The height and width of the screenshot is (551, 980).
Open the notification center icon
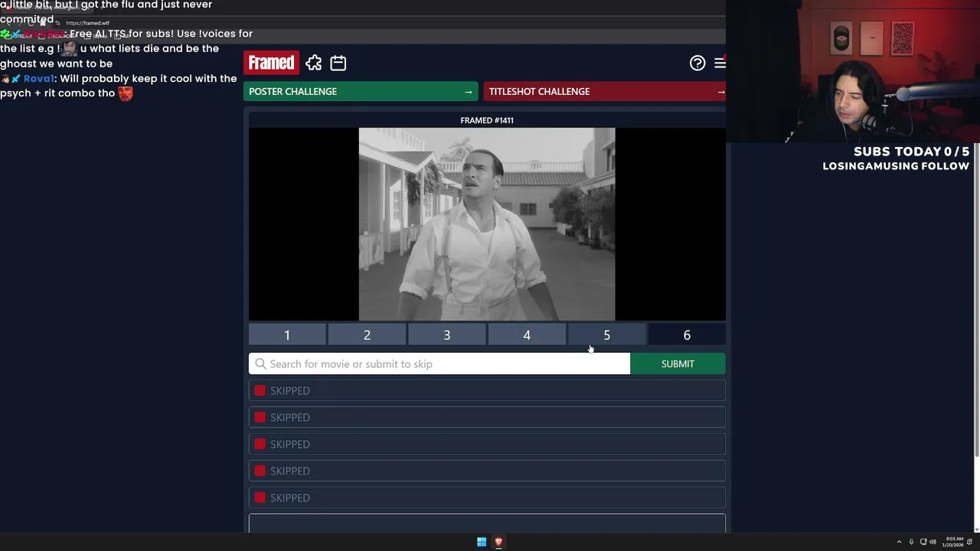coord(970,542)
